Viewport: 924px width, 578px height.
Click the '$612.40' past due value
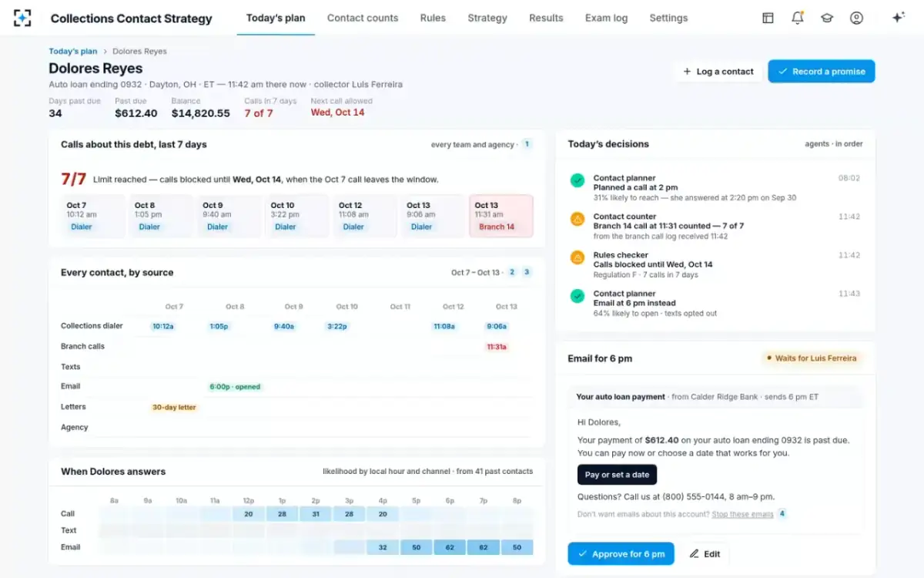(x=136, y=113)
